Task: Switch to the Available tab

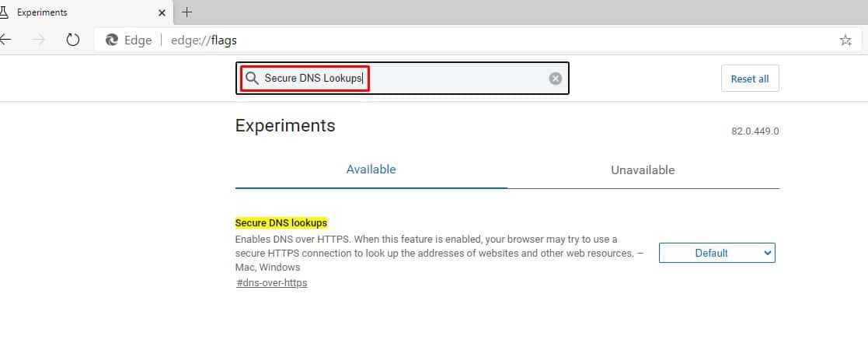Action: coord(371,170)
